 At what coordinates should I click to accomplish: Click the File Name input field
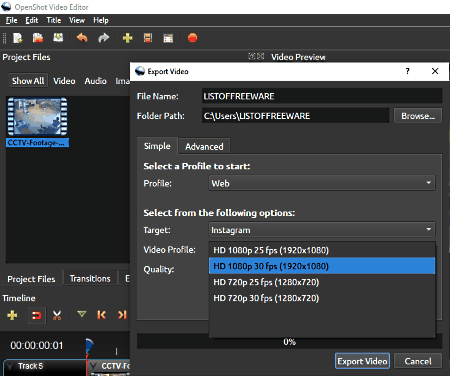322,96
